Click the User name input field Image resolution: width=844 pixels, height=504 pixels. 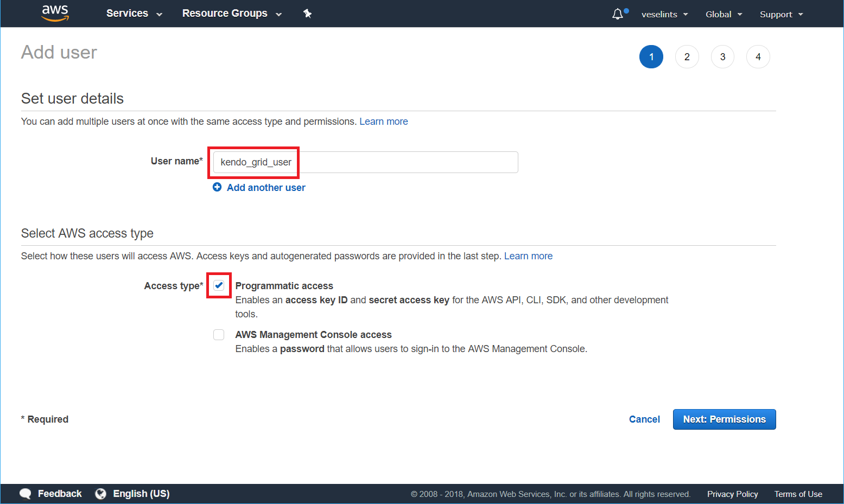pyautogui.click(x=363, y=162)
